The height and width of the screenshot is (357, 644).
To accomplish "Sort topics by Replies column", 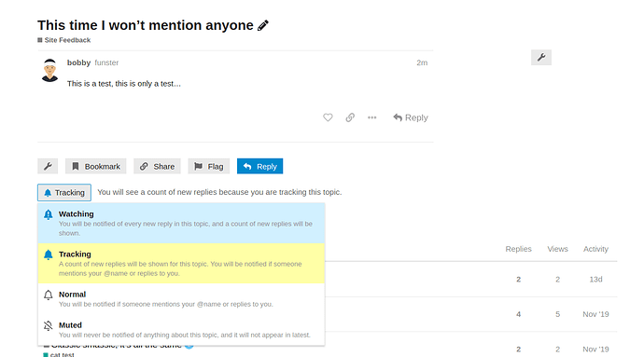I will 518,249.
